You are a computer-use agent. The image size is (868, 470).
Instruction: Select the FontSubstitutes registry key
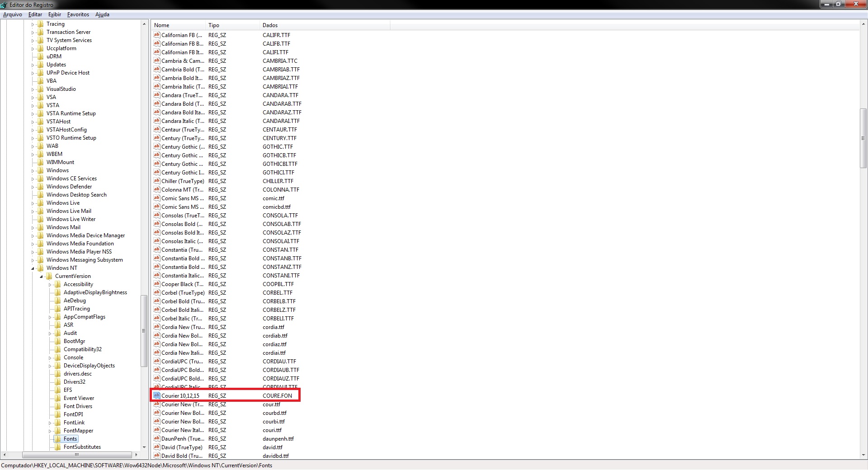(82, 447)
